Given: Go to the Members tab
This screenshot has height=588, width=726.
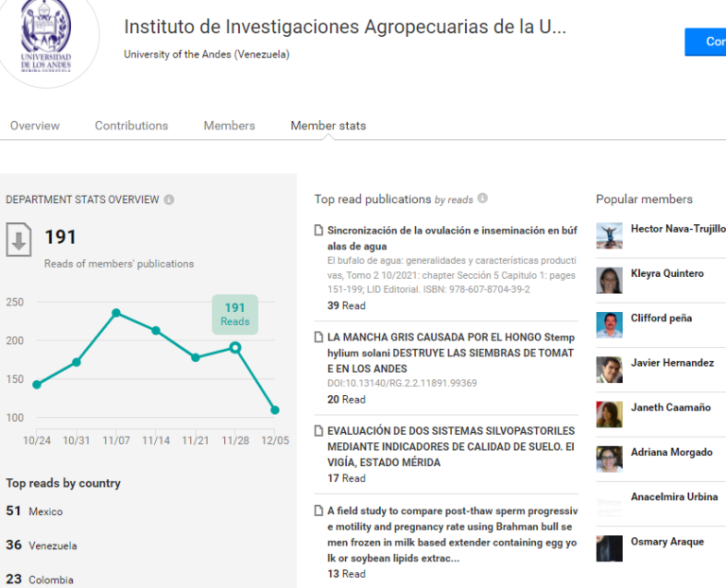Looking at the screenshot, I should pyautogui.click(x=229, y=126).
